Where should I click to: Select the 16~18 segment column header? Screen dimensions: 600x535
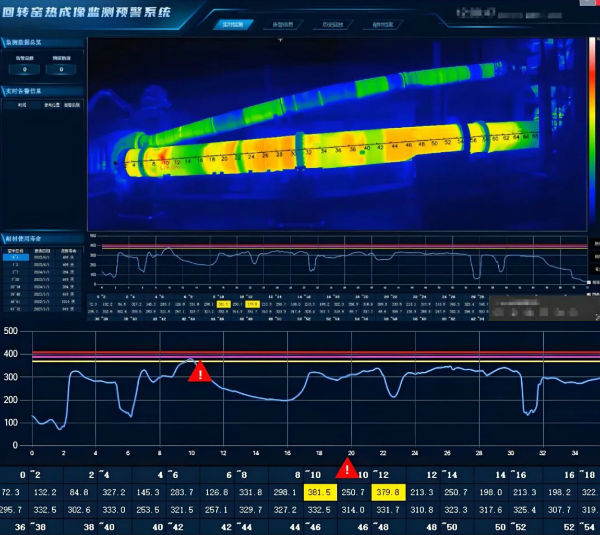[581, 475]
